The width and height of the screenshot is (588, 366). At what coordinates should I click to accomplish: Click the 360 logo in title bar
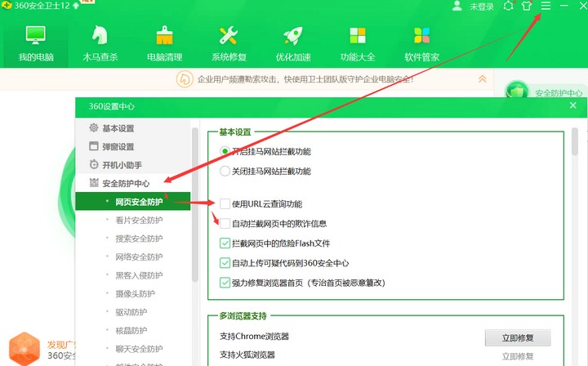[7, 5]
